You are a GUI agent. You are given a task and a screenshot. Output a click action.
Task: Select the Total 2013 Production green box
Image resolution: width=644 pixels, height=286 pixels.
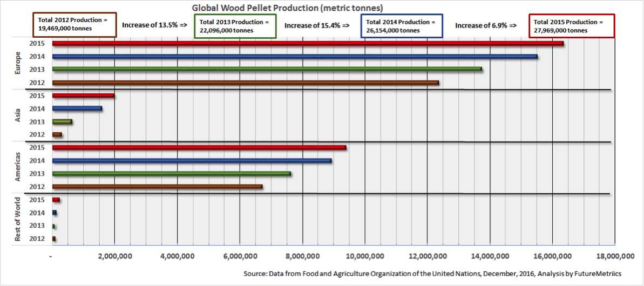click(x=235, y=26)
